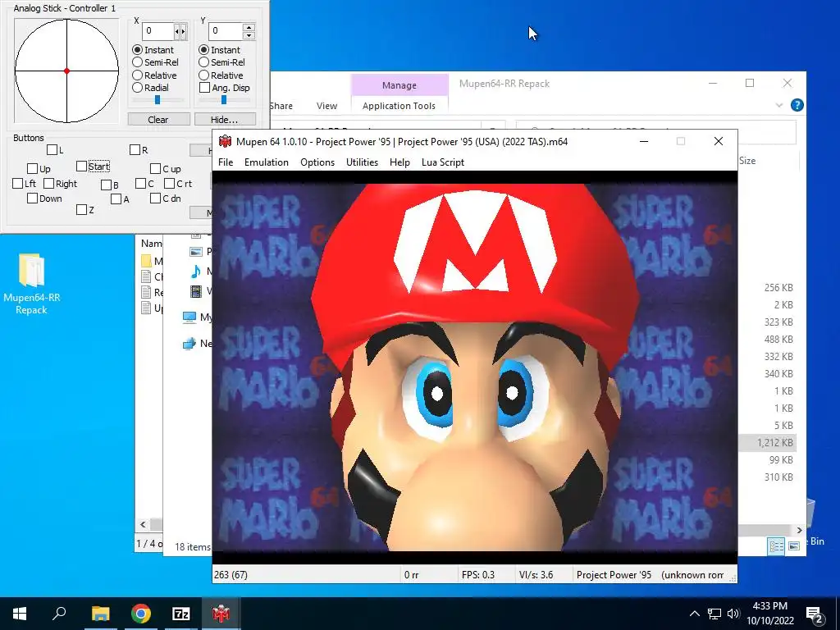This screenshot has height=630, width=840.
Task: Select the row with size 1,212 KB
Action: [767, 442]
